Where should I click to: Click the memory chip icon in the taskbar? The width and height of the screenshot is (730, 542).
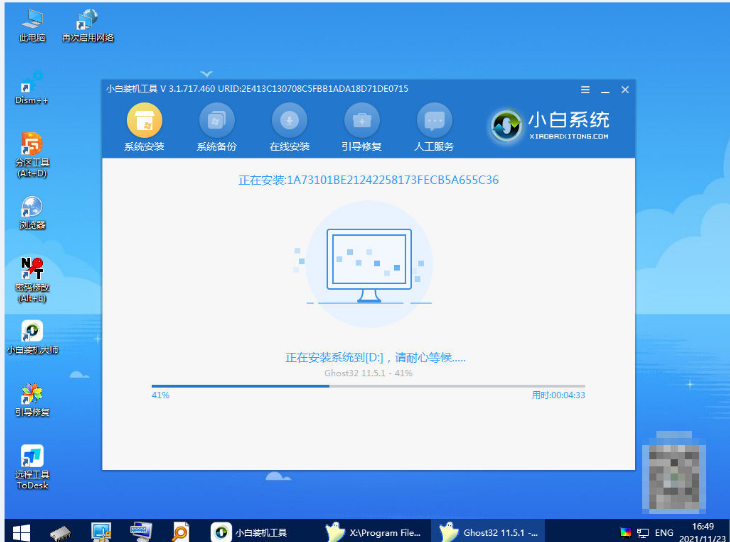[61, 533]
